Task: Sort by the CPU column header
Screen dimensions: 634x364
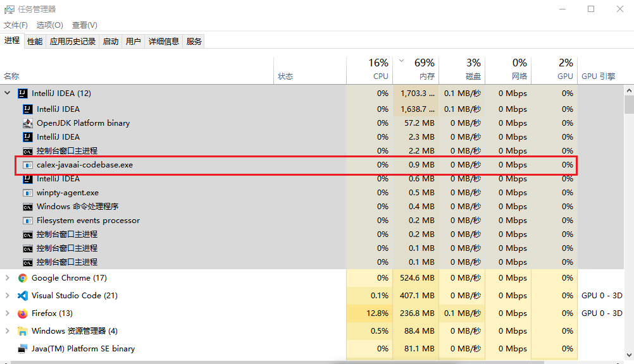Action: pos(370,70)
